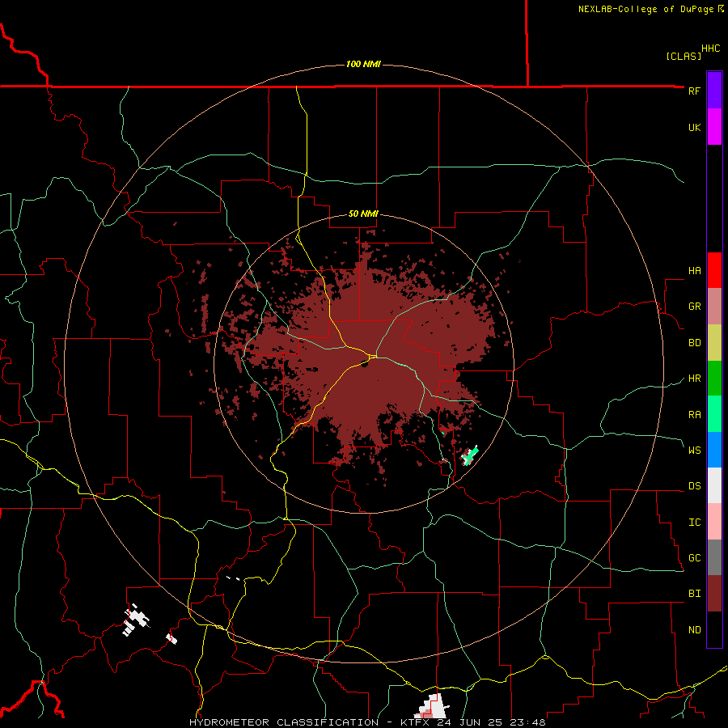Click the KTFX radar site identifier
The image size is (728, 728).
tap(415, 722)
